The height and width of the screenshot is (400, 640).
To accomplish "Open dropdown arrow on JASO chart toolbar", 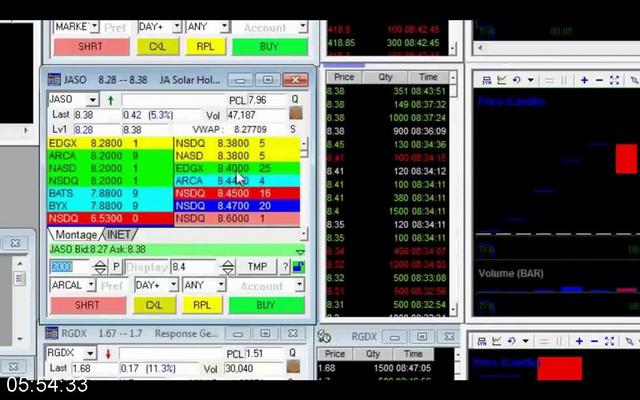I will click(x=531, y=80).
